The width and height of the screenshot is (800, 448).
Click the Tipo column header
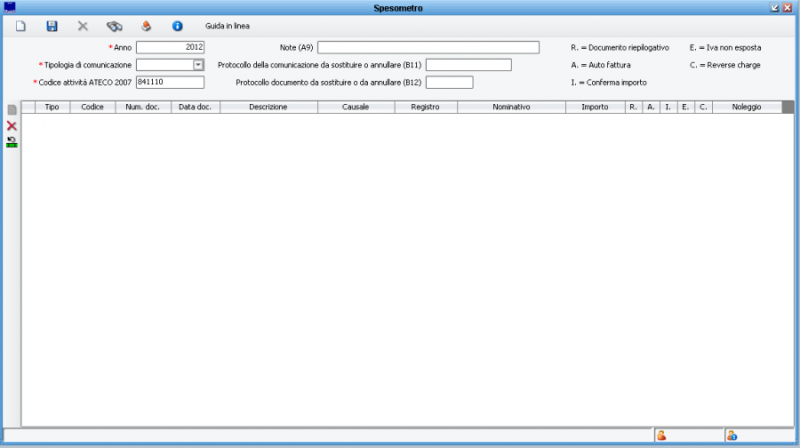(x=52, y=107)
